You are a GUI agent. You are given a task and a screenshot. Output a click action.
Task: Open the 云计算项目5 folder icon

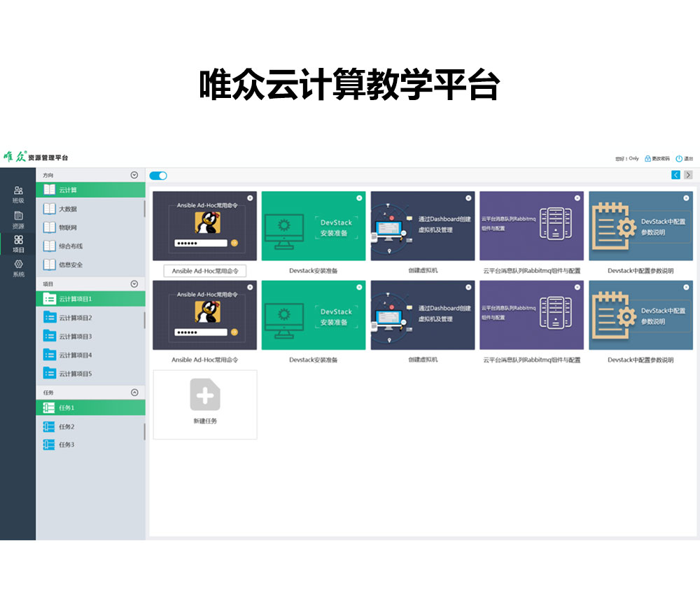[50, 373]
